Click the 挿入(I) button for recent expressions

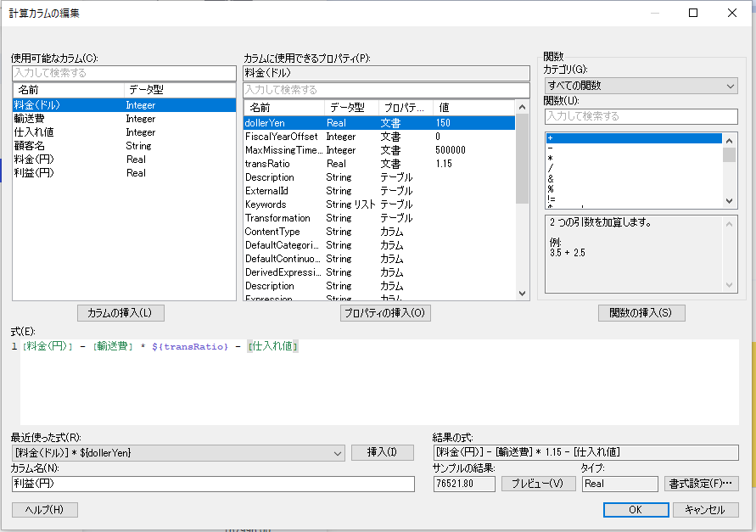tap(383, 452)
